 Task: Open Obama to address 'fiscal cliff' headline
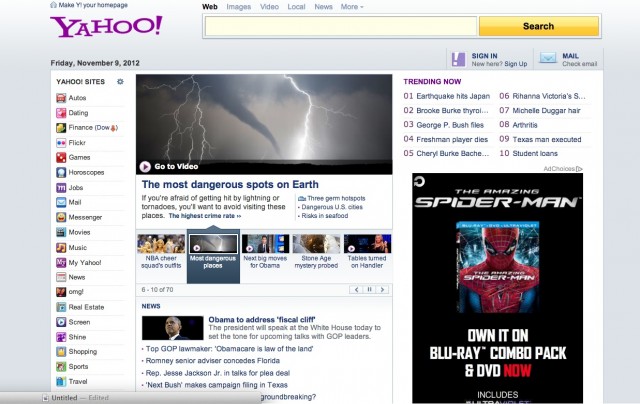[262, 320]
